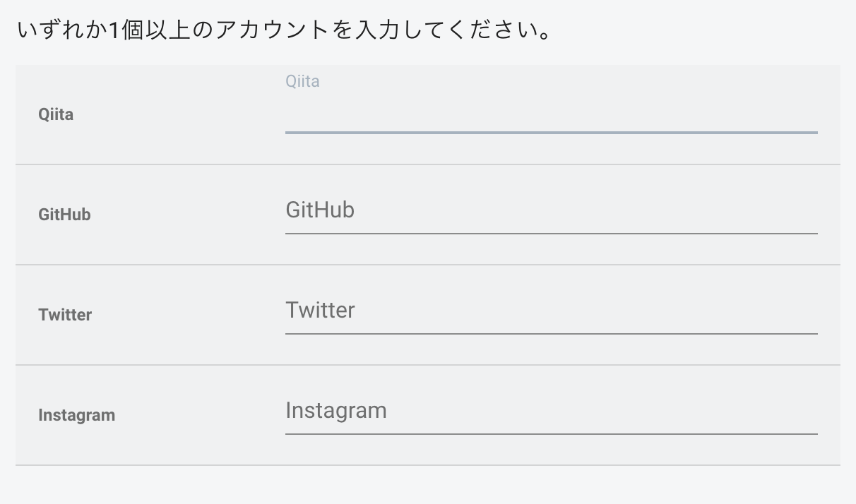Click the blank area below Instagram row

tap(428, 485)
